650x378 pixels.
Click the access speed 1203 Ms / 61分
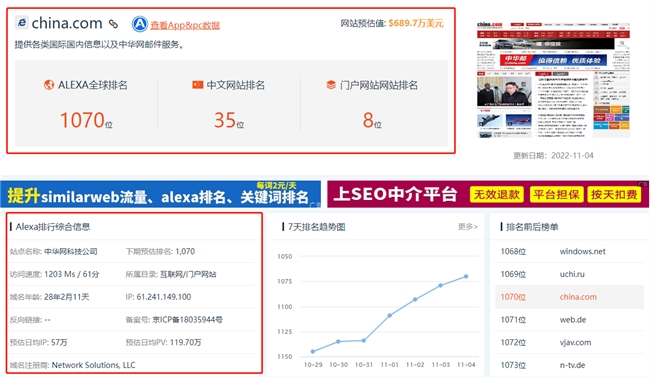(x=72, y=274)
